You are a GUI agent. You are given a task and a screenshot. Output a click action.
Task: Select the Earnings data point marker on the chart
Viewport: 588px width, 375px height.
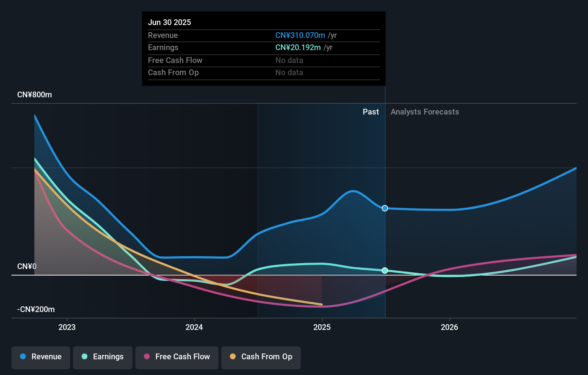coord(385,271)
